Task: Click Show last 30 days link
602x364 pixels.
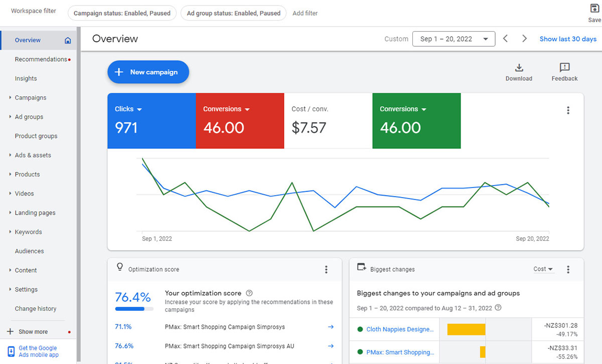Action: [x=568, y=39]
